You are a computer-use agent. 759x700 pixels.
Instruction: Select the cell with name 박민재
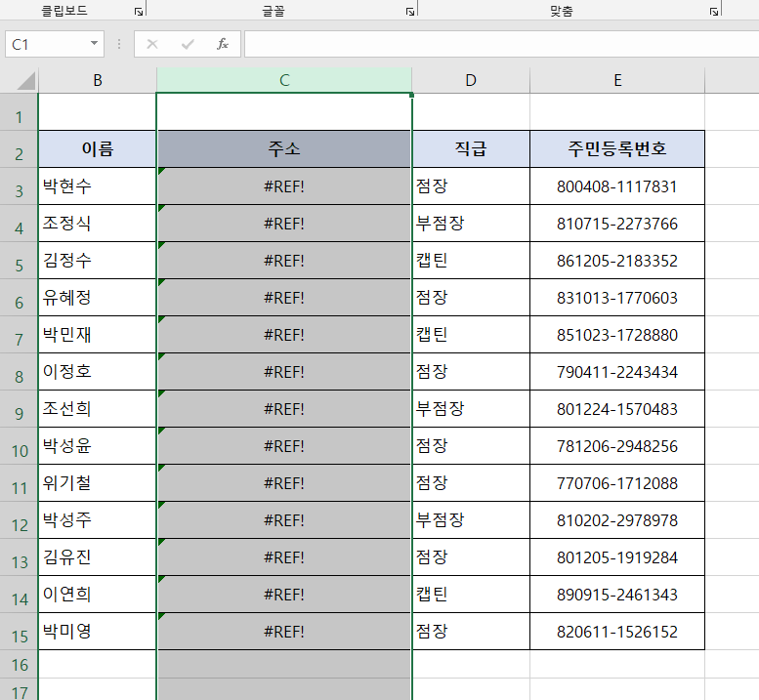tap(98, 335)
